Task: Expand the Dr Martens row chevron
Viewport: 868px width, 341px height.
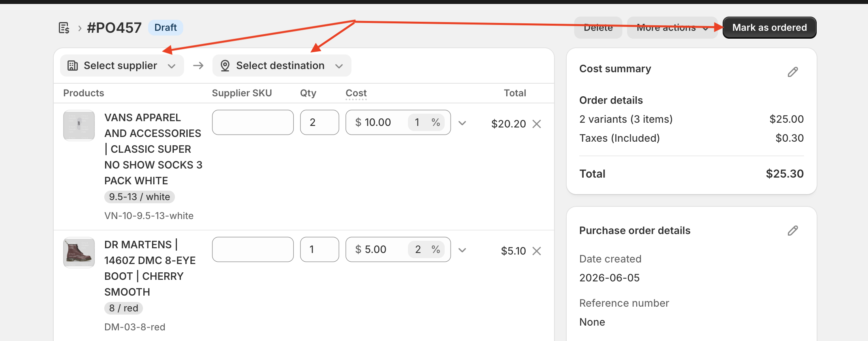Action: point(462,250)
